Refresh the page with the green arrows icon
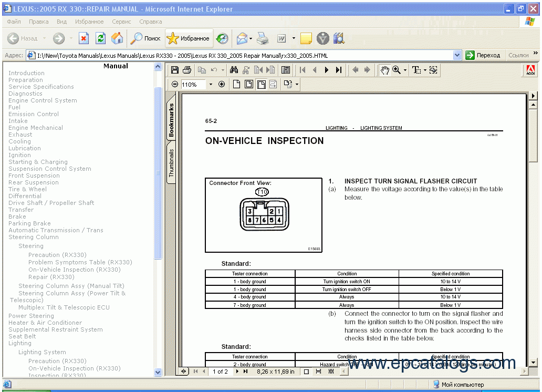Screen dimensions: 542x392 point(101,38)
